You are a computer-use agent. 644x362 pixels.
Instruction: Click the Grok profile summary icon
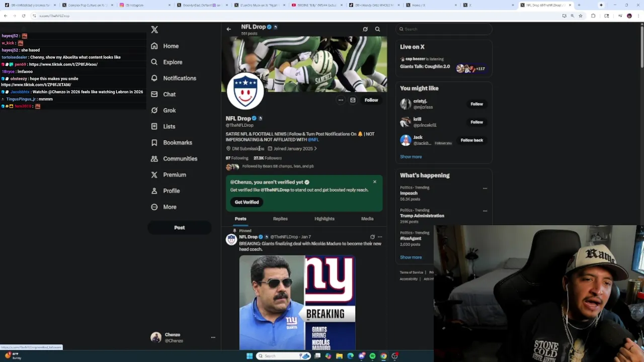coord(365,29)
